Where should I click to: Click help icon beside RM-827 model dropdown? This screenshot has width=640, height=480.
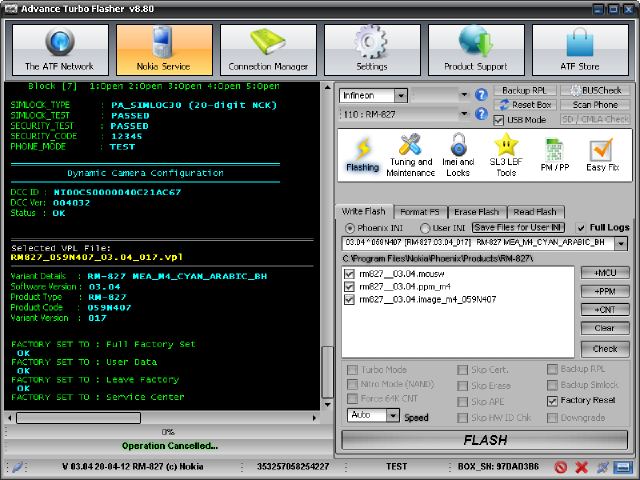[481, 114]
